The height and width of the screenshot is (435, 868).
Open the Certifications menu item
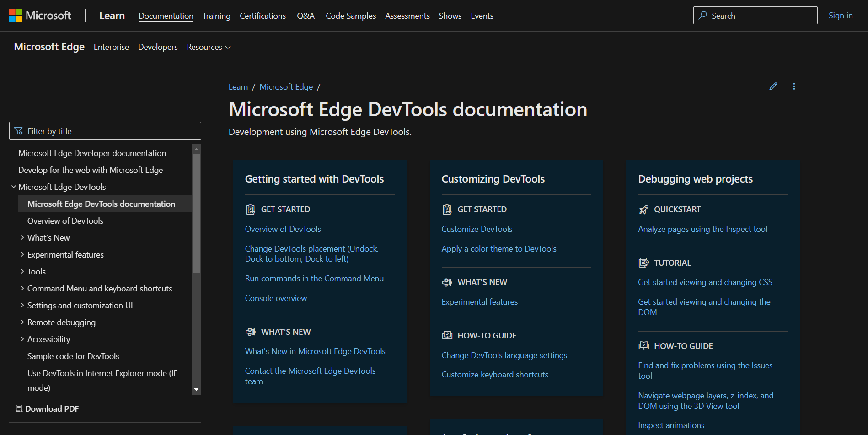tap(263, 16)
